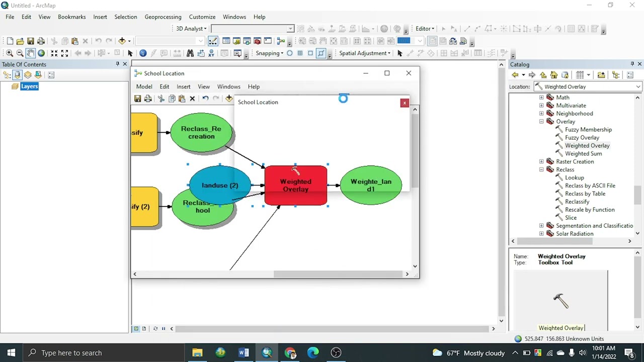
Task: Save the map with the floppy disk icon
Action: 31,41
